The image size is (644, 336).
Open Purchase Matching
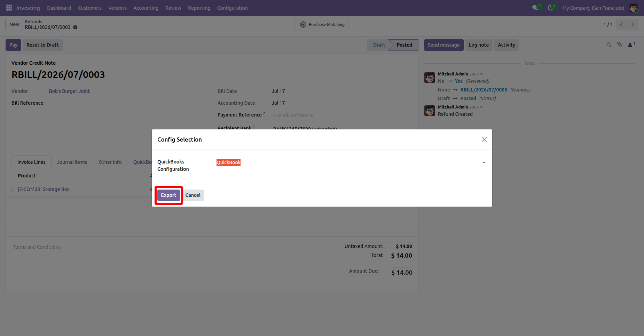point(322,24)
